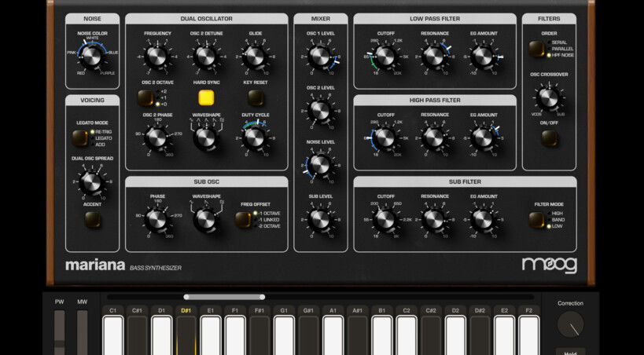Screen dimensions: 644x355
Task: Select BAND sub filter mode
Action: point(556,220)
